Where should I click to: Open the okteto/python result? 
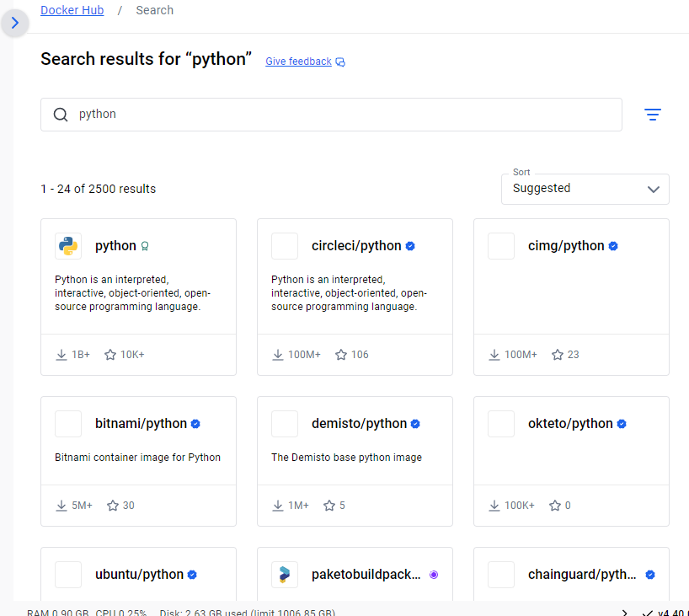point(570,423)
